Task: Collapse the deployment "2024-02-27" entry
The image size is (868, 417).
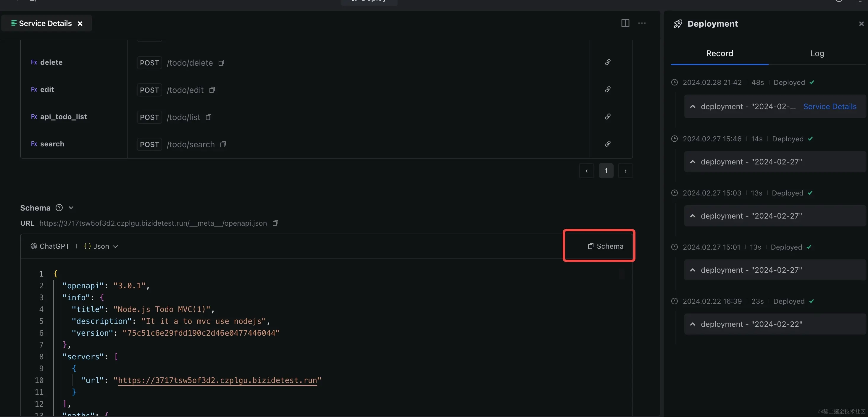Action: 693,162
